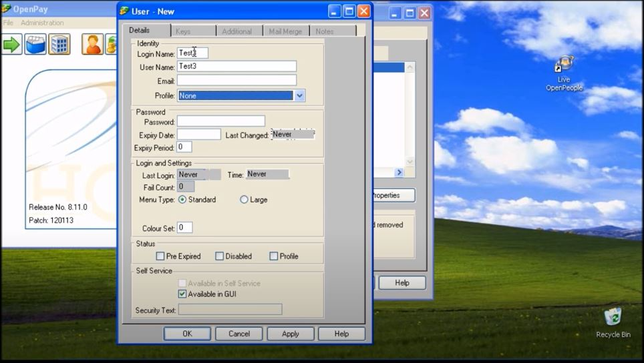Screen dimensions: 644x363
Task: Focus the Email input field
Action: 236,80
